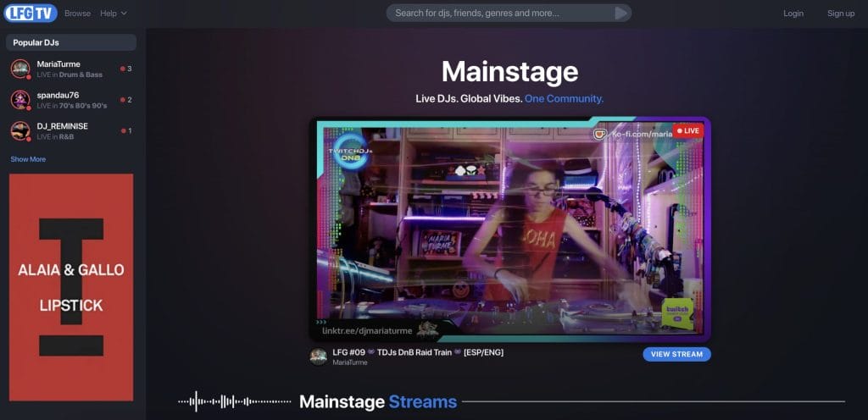Click Login in the top bar
The image size is (868, 420).
click(x=793, y=14)
